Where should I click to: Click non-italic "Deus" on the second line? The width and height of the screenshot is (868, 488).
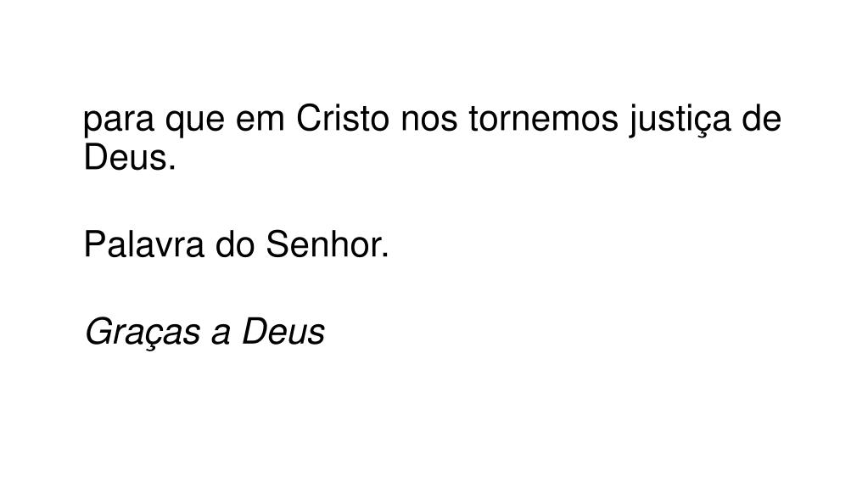(x=125, y=156)
